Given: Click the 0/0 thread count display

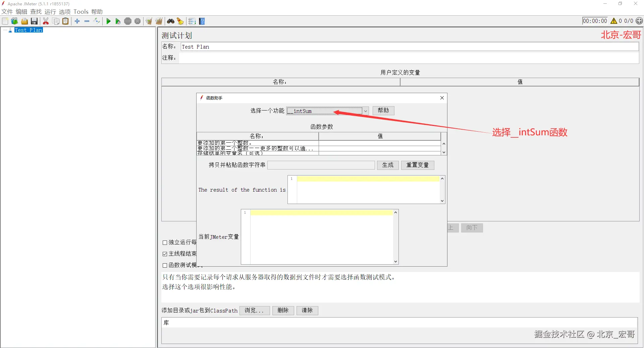Looking at the screenshot, I should [629, 21].
